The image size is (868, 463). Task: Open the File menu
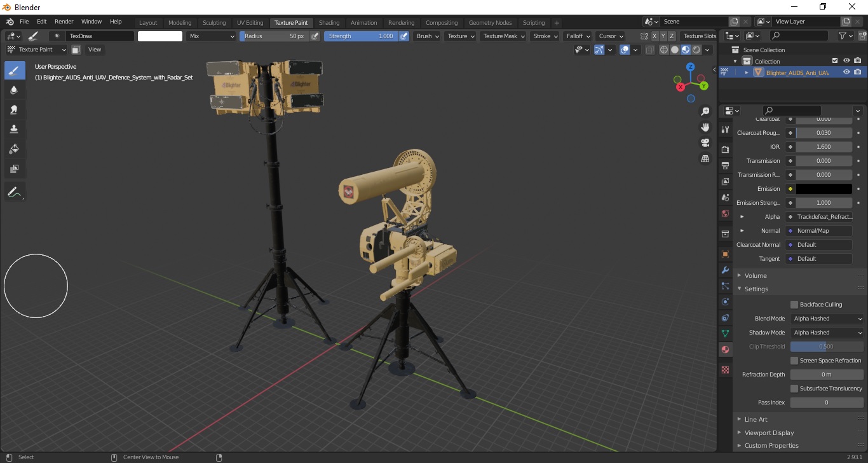click(24, 22)
